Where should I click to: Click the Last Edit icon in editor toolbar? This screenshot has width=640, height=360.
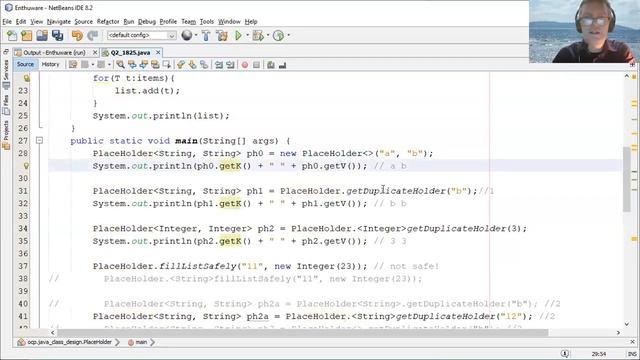tap(73, 64)
